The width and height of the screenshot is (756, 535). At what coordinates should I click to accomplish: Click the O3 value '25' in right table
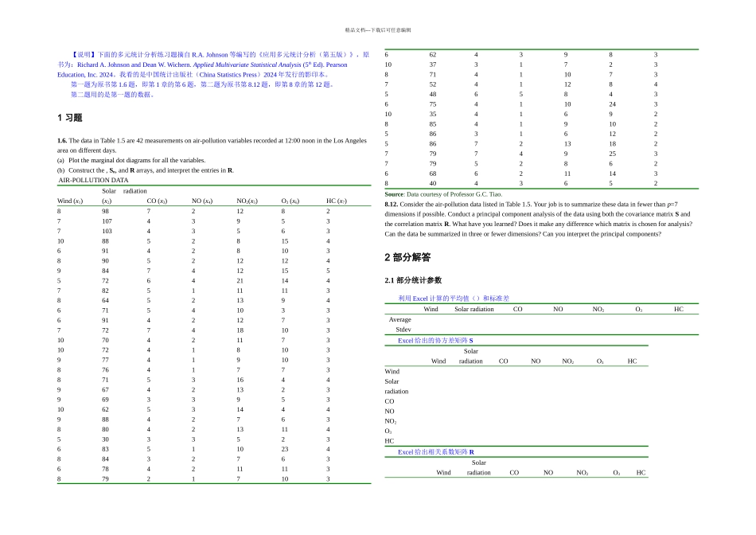pos(612,154)
